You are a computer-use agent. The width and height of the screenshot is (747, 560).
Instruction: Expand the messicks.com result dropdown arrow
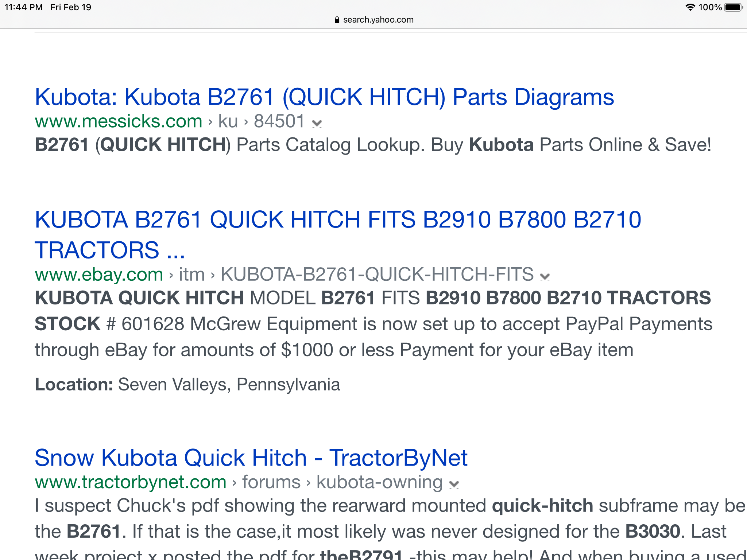point(317,123)
